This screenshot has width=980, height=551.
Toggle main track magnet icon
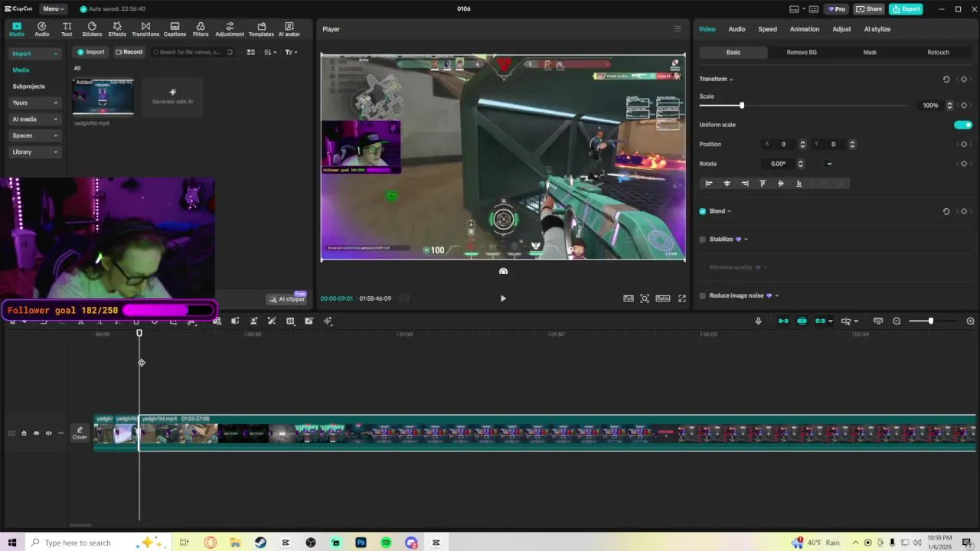pos(783,321)
